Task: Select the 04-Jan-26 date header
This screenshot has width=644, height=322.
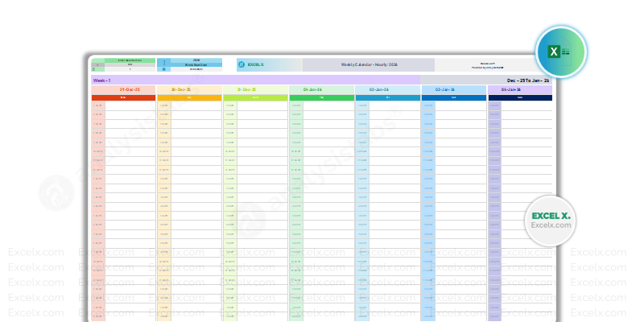Action: click(520, 89)
